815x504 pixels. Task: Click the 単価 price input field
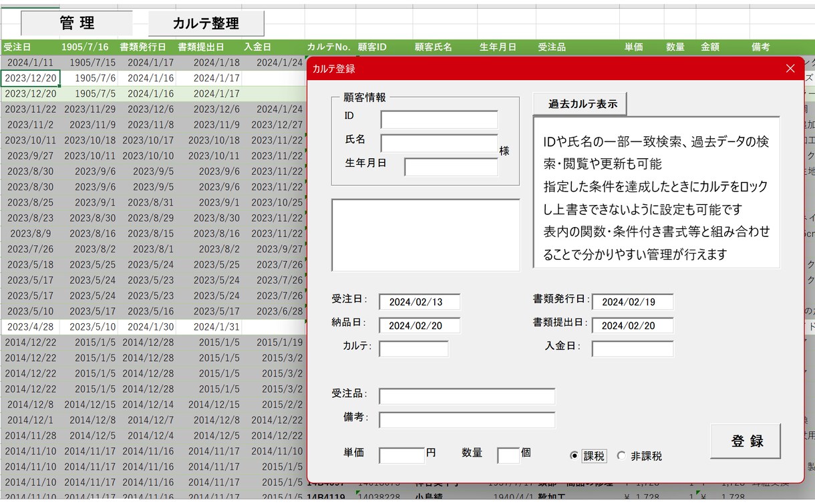tap(401, 455)
